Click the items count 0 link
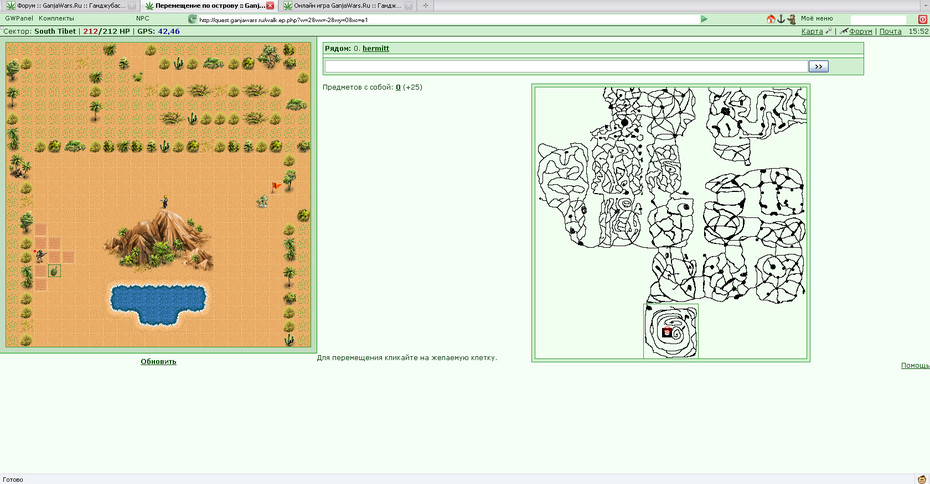The height and width of the screenshot is (484, 930). tap(398, 87)
